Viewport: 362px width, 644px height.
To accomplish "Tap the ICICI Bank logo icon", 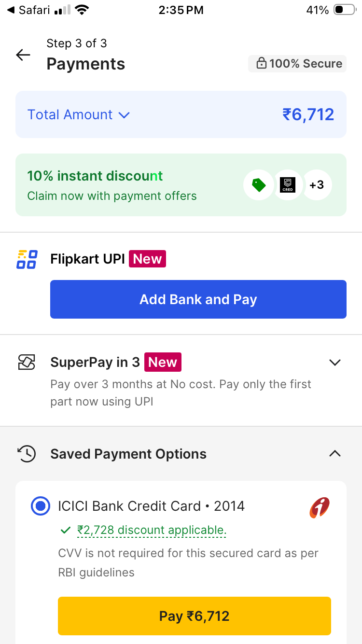I will point(320,507).
